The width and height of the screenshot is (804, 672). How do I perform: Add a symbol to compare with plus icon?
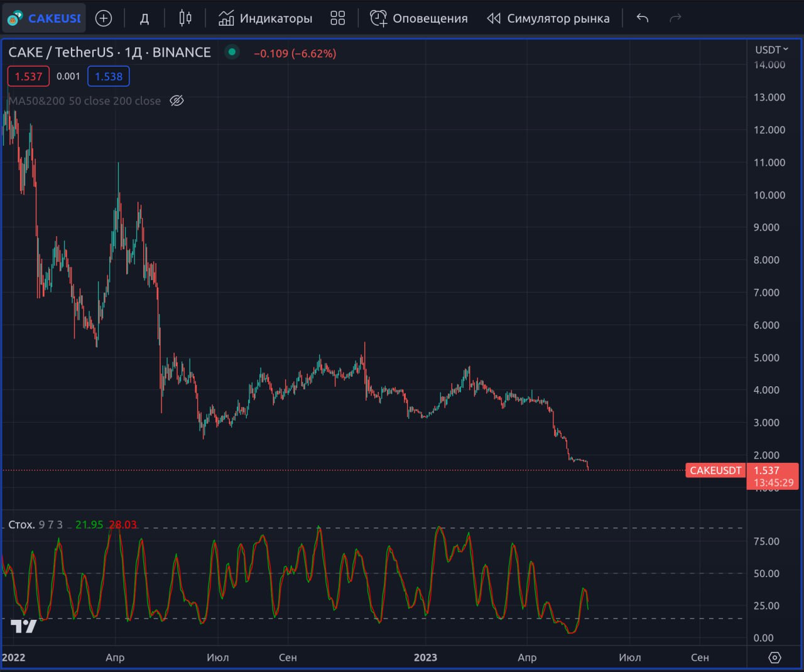pyautogui.click(x=104, y=18)
